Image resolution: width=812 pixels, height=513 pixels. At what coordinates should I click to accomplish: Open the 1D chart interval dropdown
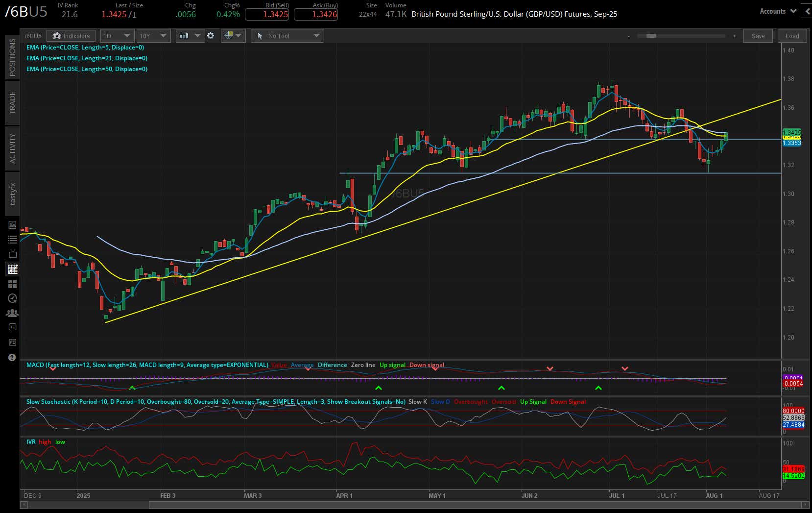coord(117,36)
